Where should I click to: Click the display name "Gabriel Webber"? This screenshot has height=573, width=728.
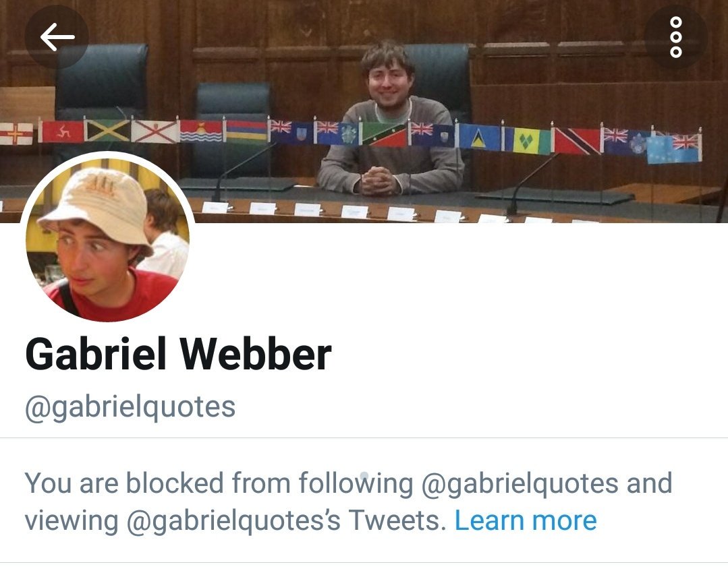(x=178, y=354)
